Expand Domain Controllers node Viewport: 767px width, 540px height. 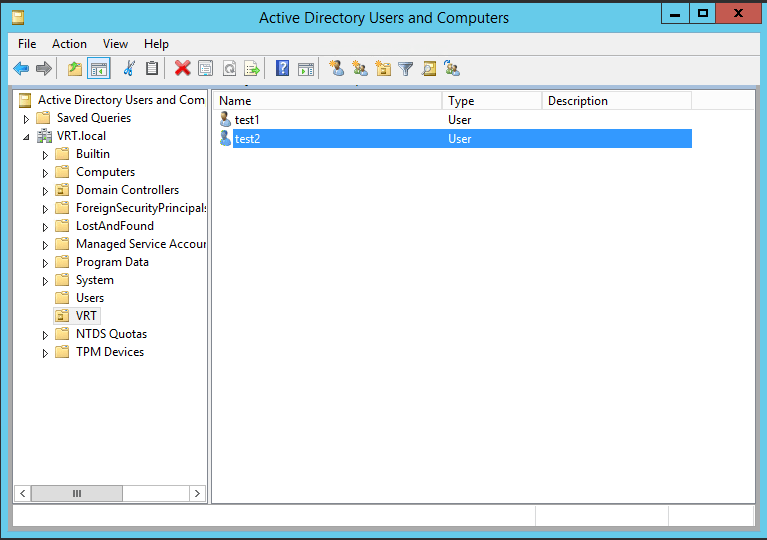coord(45,191)
